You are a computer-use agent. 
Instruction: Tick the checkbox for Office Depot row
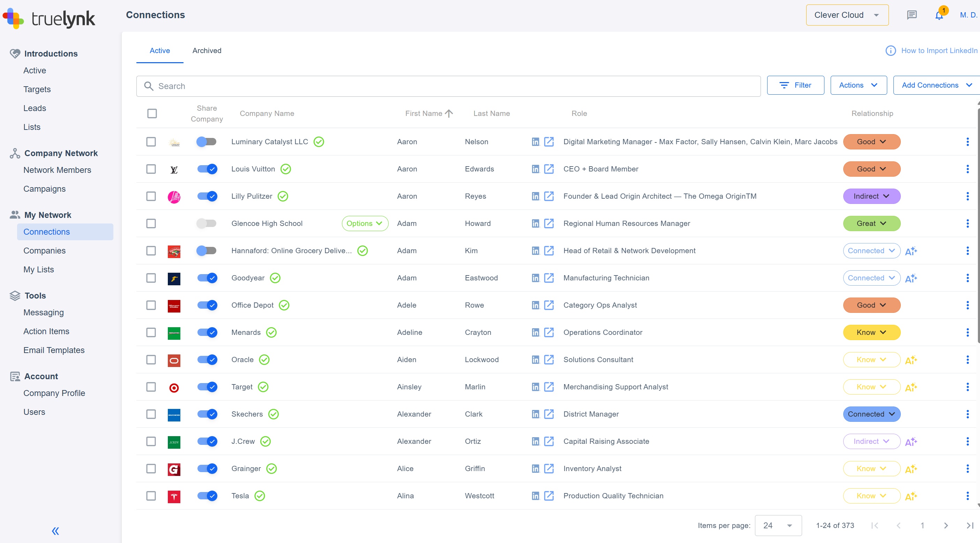pyautogui.click(x=151, y=305)
